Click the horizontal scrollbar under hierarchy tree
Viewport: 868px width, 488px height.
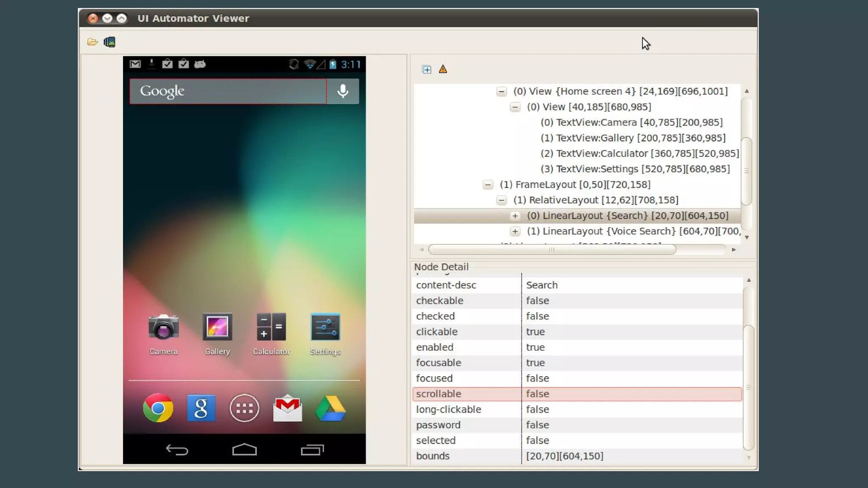point(551,250)
